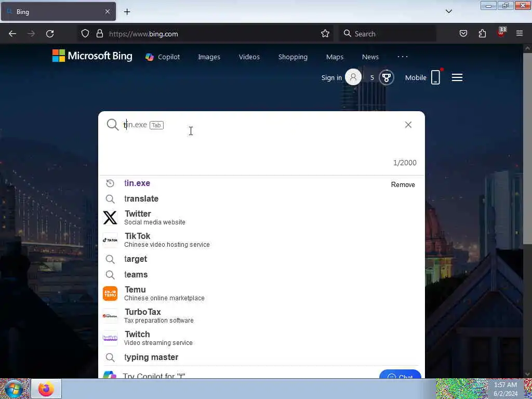Click the Microsoft Bing logo
Viewport: 532px width, 399px height.
pos(92,56)
